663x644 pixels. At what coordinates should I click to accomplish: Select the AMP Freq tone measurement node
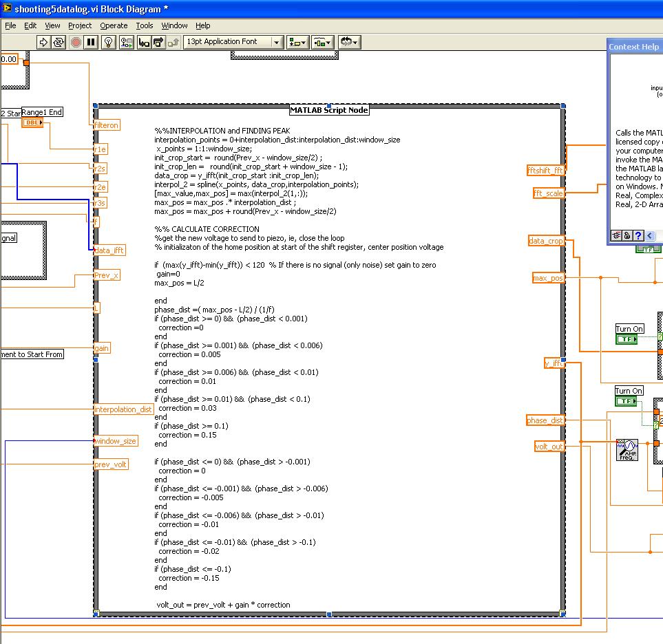point(627,451)
